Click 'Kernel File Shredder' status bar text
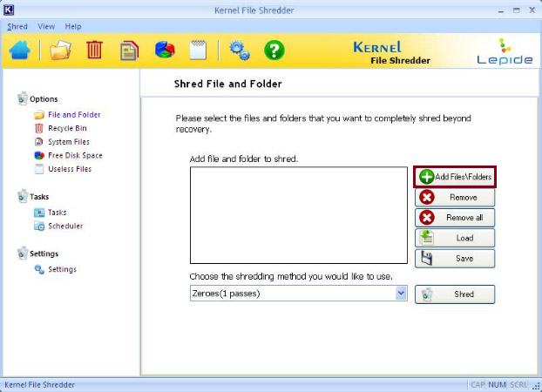The height and width of the screenshot is (392, 542). 40,385
